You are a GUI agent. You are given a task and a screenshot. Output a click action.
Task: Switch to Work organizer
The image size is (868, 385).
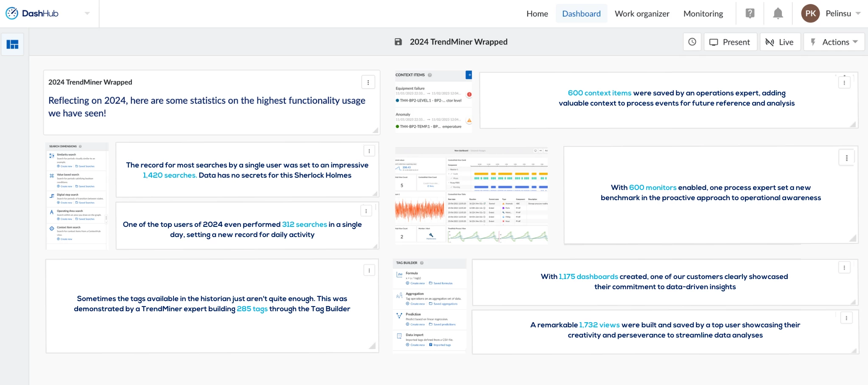(642, 14)
